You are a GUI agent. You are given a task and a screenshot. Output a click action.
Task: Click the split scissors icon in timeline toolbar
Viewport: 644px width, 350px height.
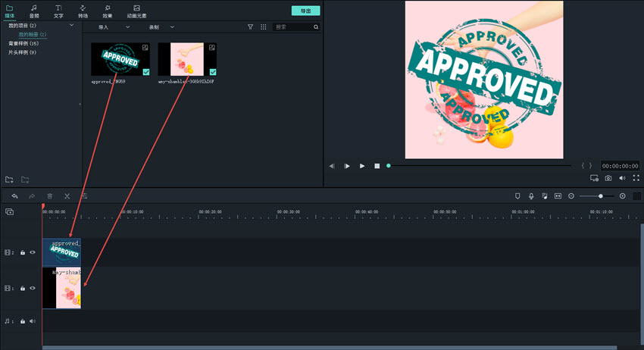[67, 196]
